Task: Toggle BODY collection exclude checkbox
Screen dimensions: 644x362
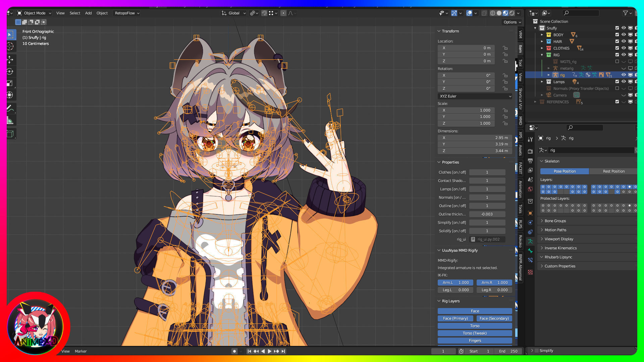Action: click(617, 35)
